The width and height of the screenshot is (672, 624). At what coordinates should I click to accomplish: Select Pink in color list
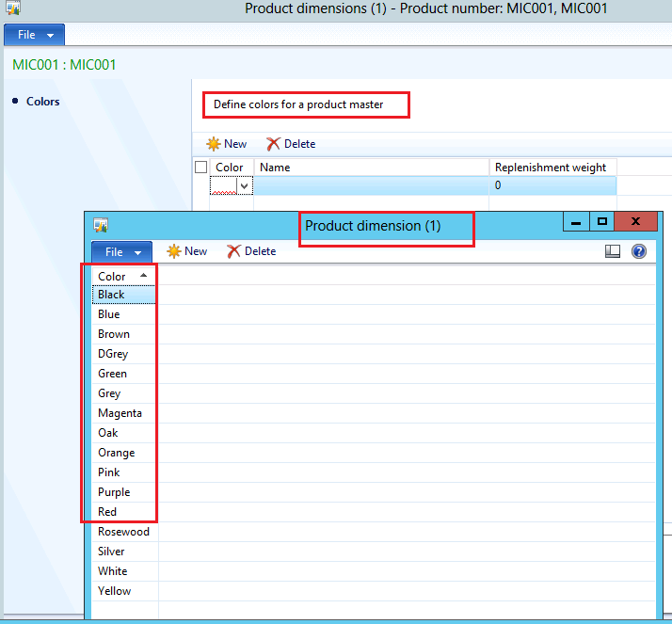tap(123, 472)
